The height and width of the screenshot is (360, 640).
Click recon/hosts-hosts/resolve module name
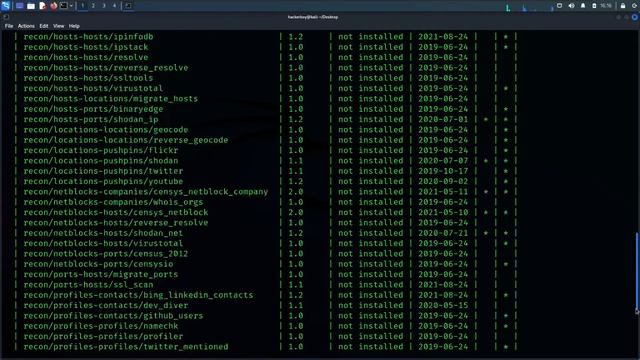click(86, 57)
